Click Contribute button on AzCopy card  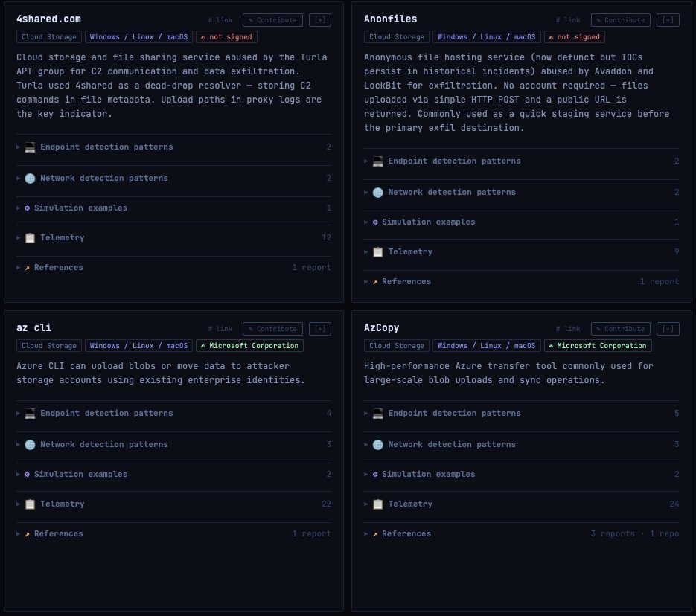(621, 329)
